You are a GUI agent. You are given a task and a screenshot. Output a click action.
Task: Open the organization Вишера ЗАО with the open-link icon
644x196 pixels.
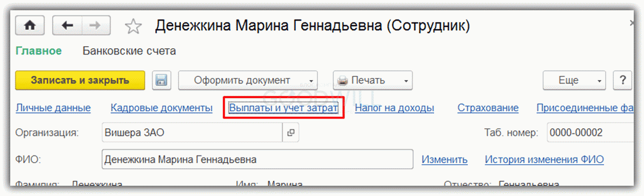click(x=291, y=133)
